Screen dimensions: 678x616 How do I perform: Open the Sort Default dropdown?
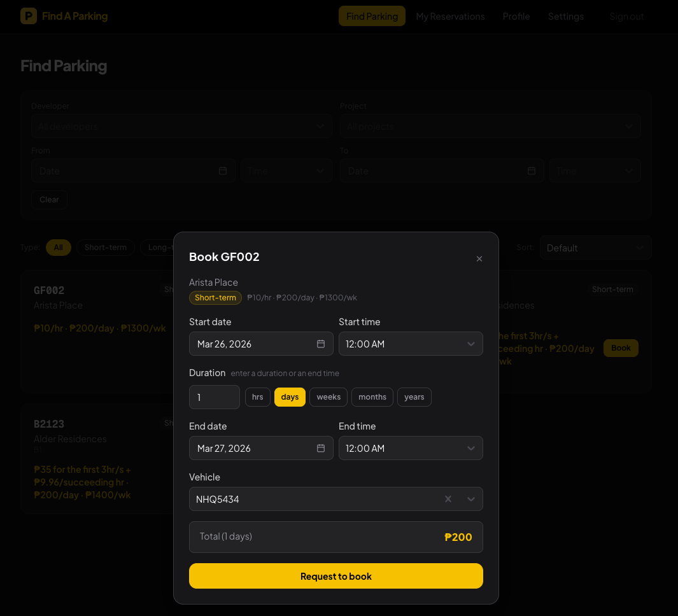click(x=595, y=248)
